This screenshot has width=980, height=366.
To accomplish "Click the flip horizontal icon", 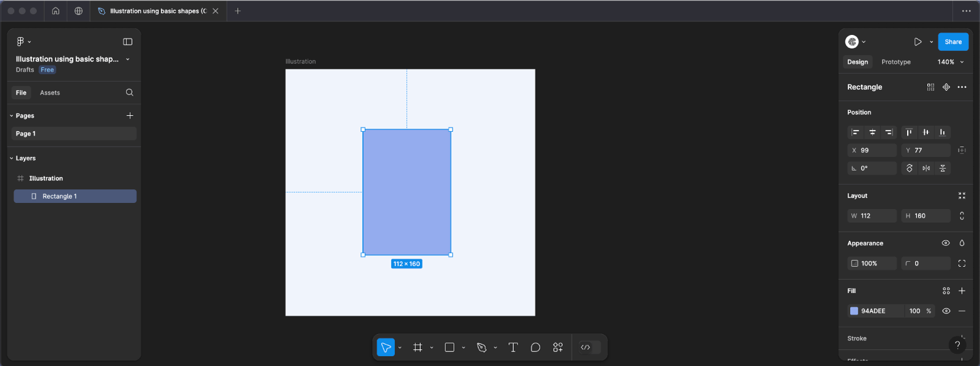I will pos(926,168).
